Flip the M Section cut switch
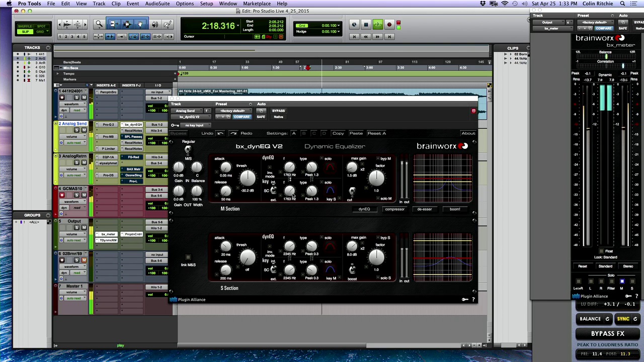Viewport: 644px width, 362px height. click(352, 192)
